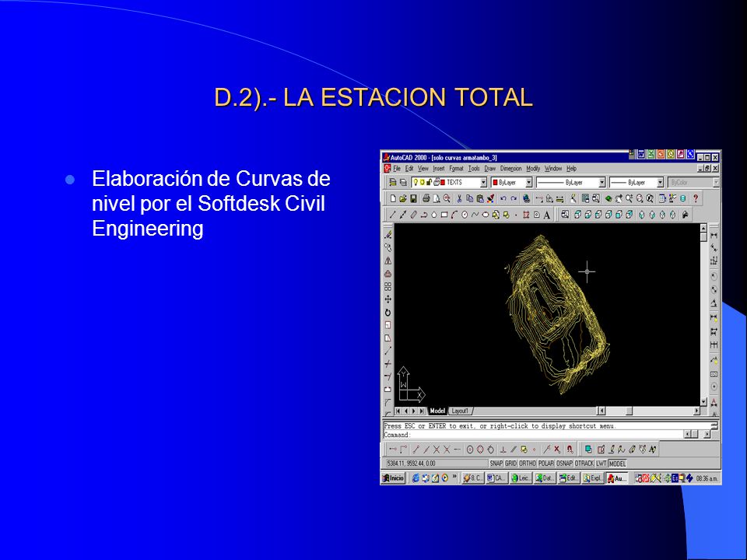Image resolution: width=747 pixels, height=560 pixels.
Task: Click the Redo arrow icon
Action: point(514,198)
